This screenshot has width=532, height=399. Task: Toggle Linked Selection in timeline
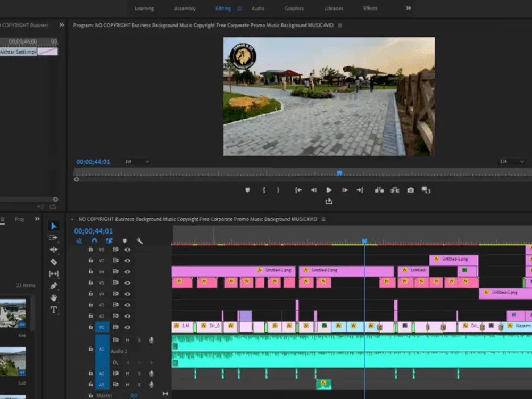click(x=109, y=240)
